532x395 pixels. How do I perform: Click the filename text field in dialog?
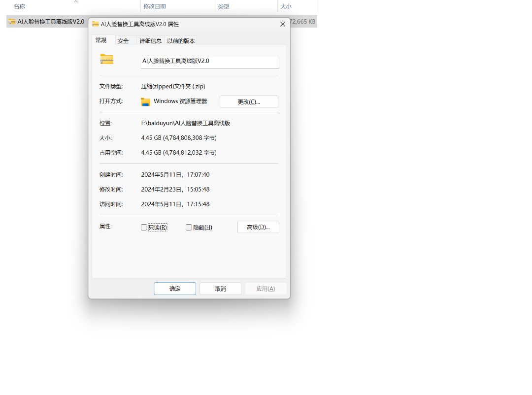[210, 62]
